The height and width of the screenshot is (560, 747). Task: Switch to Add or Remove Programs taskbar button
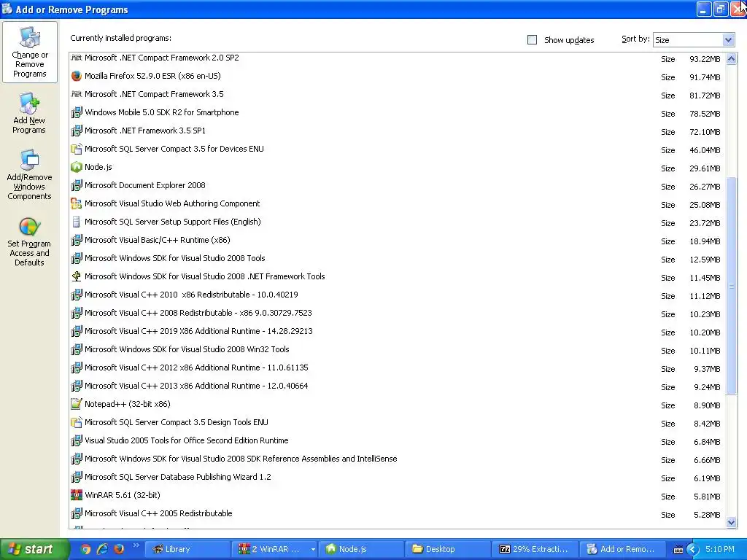click(622, 549)
